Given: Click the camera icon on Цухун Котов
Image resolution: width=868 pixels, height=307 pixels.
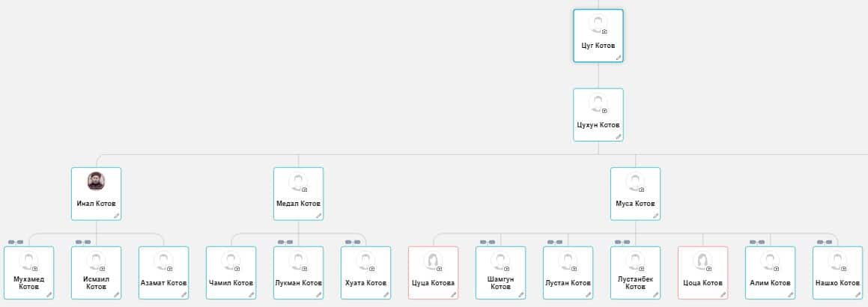Looking at the screenshot, I should 604,111.
